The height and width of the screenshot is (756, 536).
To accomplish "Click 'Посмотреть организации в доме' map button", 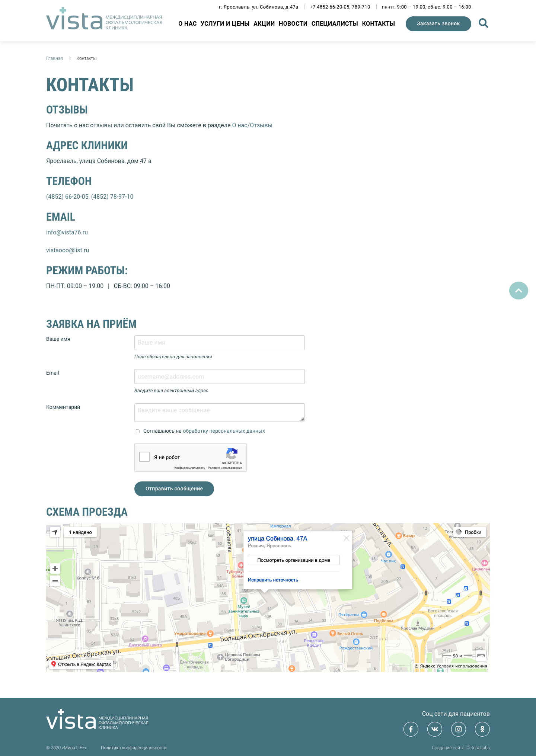I will 294,560.
